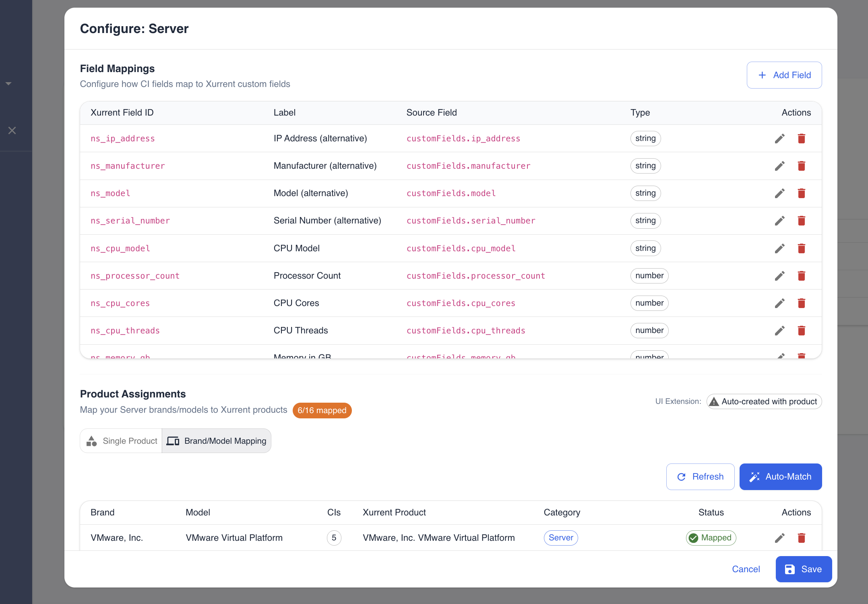868x604 pixels.
Task: Edit the CPU Model field row
Action: (779, 248)
